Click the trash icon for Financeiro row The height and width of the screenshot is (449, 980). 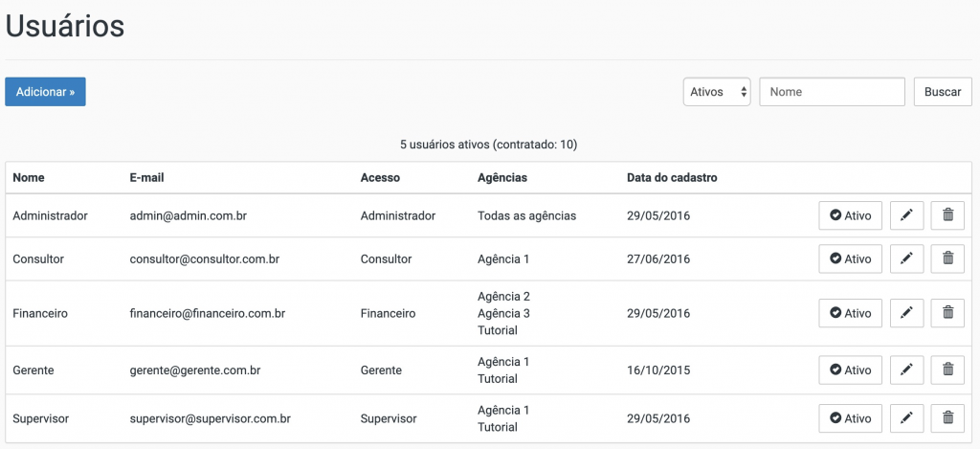pyautogui.click(x=947, y=313)
